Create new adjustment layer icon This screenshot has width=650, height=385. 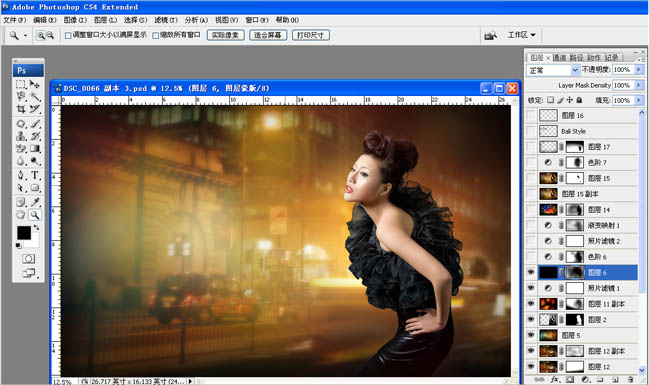[585, 379]
